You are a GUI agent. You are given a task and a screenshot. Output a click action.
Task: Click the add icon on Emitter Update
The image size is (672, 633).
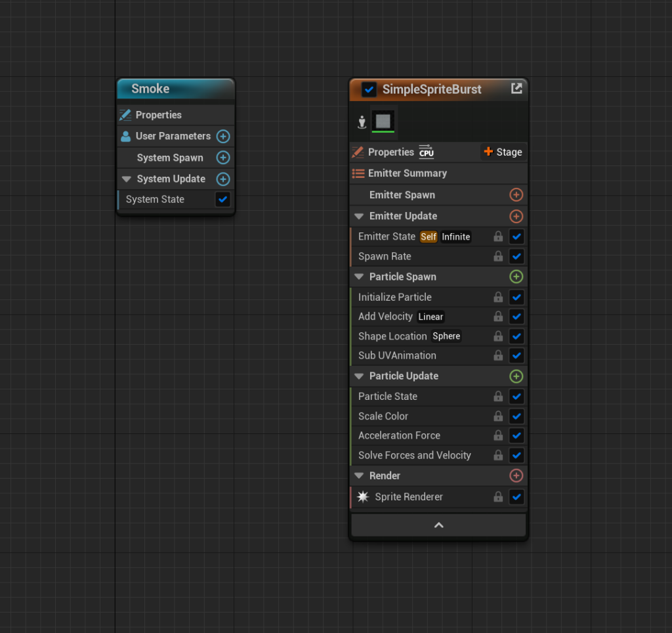click(x=516, y=216)
